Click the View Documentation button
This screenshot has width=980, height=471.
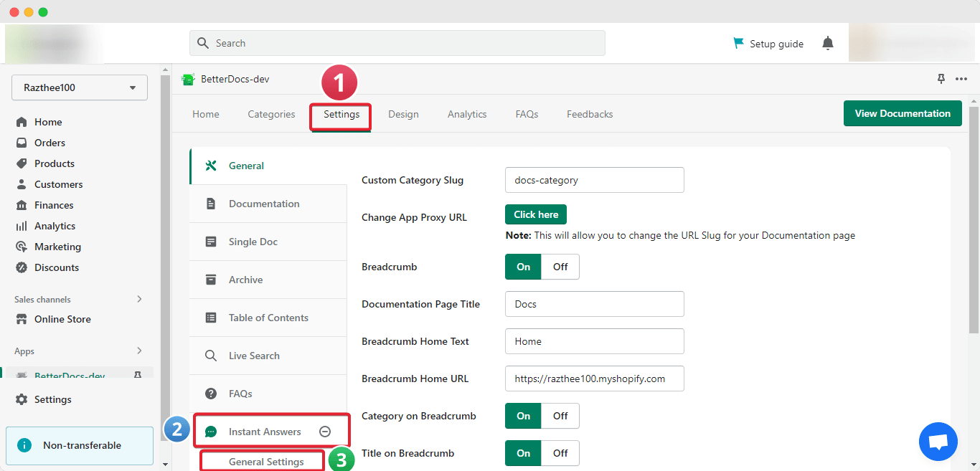[903, 113]
